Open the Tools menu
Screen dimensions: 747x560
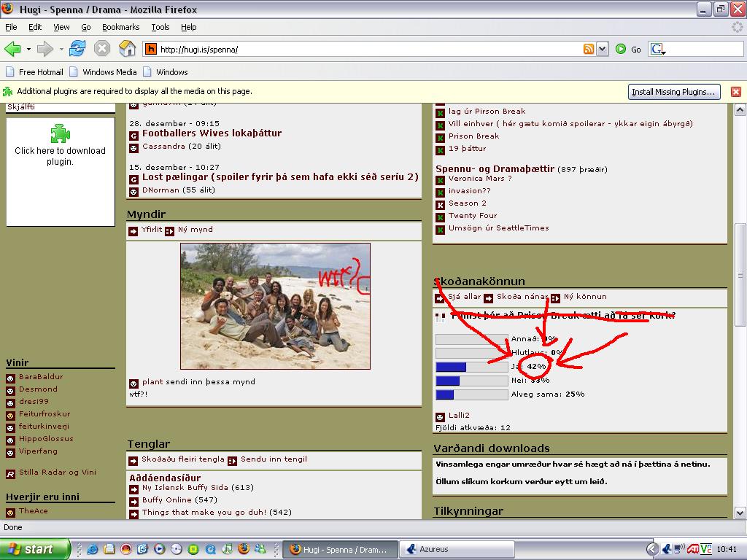[x=160, y=27]
